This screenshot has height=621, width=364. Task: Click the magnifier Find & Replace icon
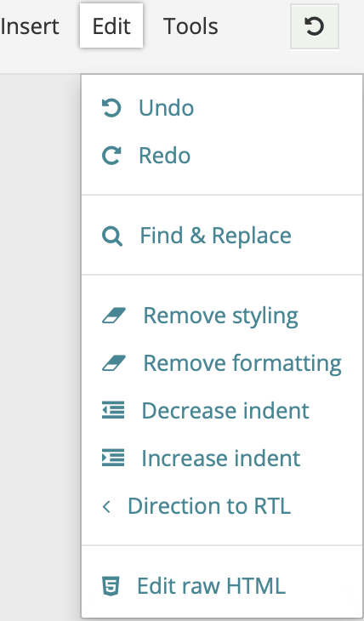(112, 236)
